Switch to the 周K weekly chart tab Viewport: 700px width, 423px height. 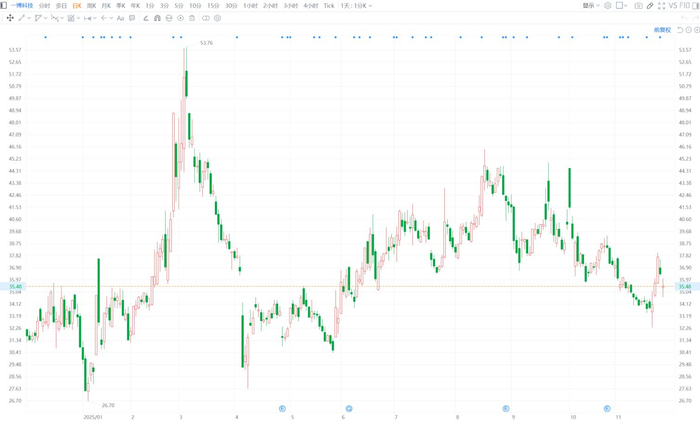coord(92,6)
